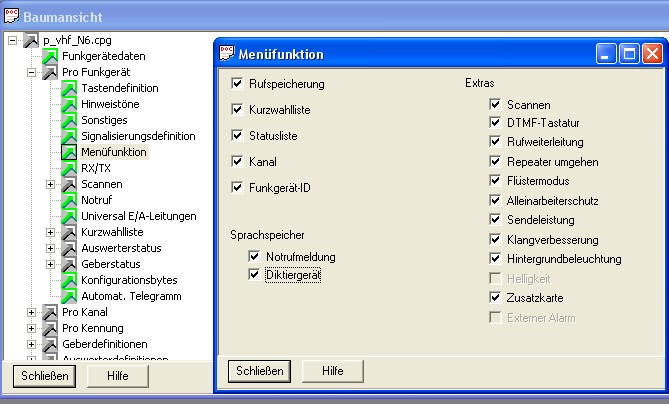Image resolution: width=669 pixels, height=404 pixels.
Task: Click the Hinweistöne node icon
Action: pyautogui.click(x=70, y=104)
